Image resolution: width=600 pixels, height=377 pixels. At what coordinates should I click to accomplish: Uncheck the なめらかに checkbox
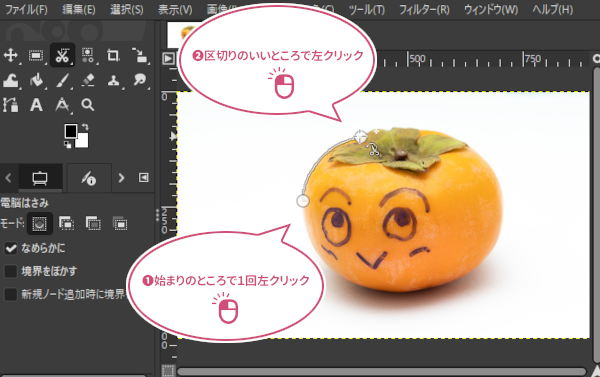(x=11, y=248)
